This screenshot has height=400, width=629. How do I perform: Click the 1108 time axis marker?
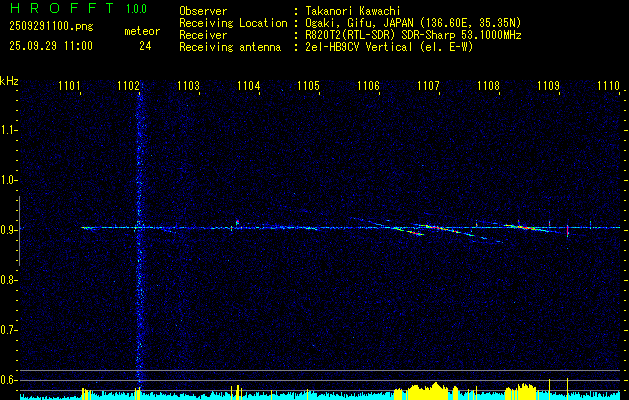488,85
